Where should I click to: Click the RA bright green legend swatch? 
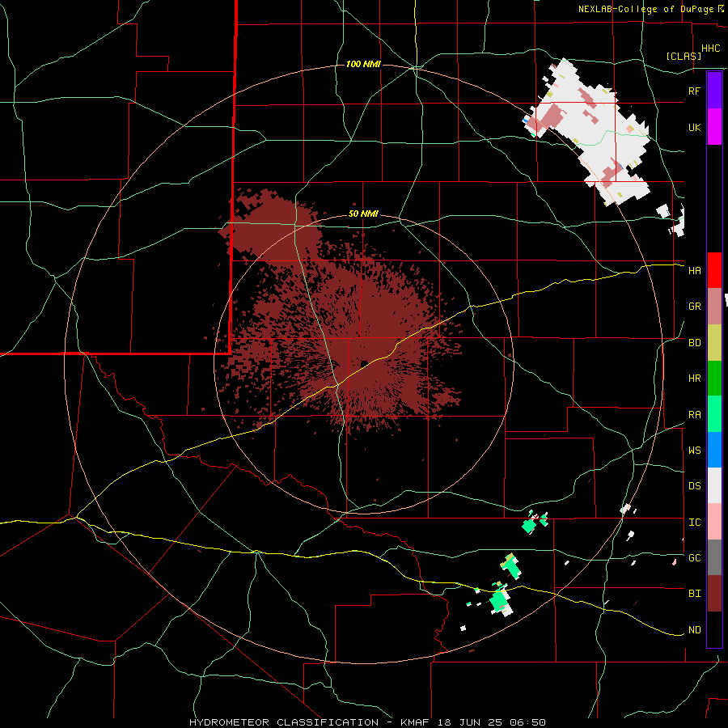[714, 414]
